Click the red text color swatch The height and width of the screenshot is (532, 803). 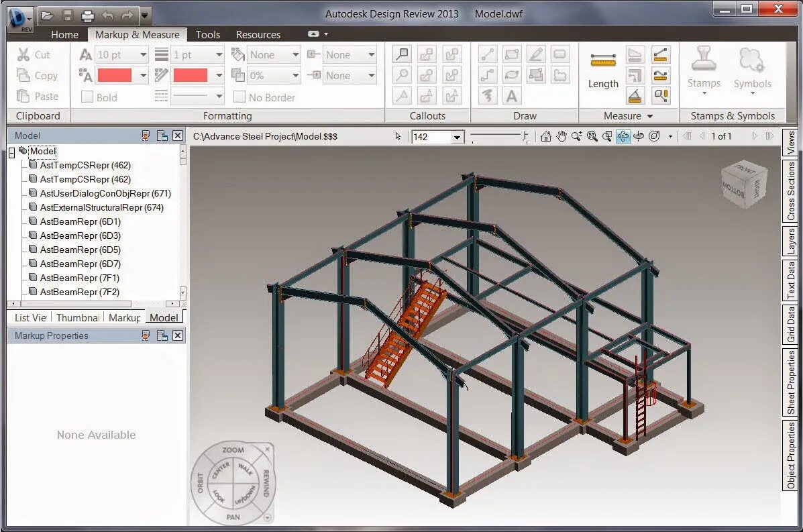(x=114, y=75)
